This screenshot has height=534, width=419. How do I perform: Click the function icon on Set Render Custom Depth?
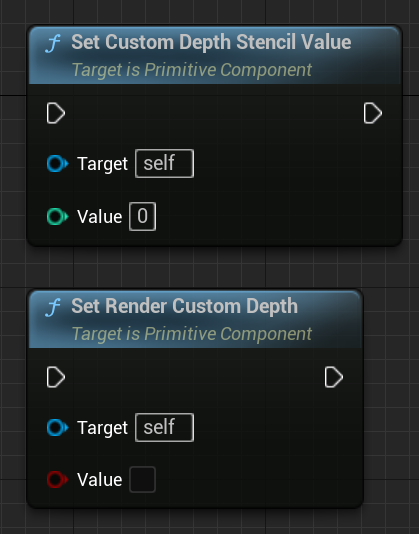[52, 308]
